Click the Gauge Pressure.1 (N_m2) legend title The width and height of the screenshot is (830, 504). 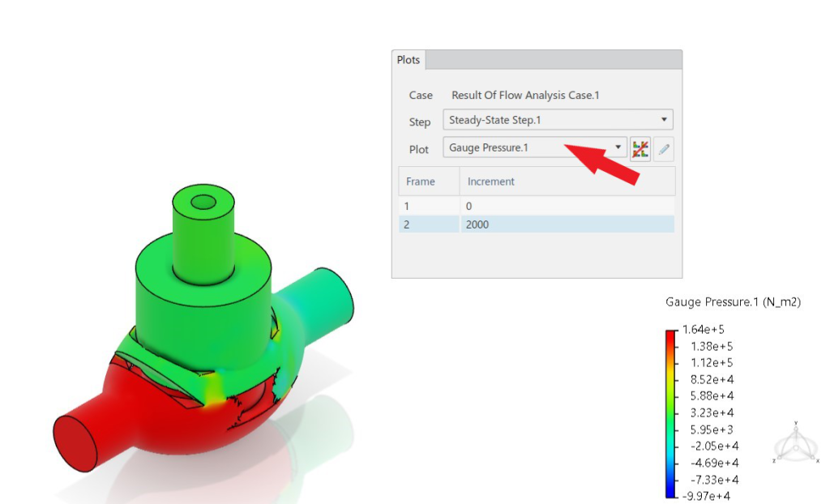click(x=733, y=302)
